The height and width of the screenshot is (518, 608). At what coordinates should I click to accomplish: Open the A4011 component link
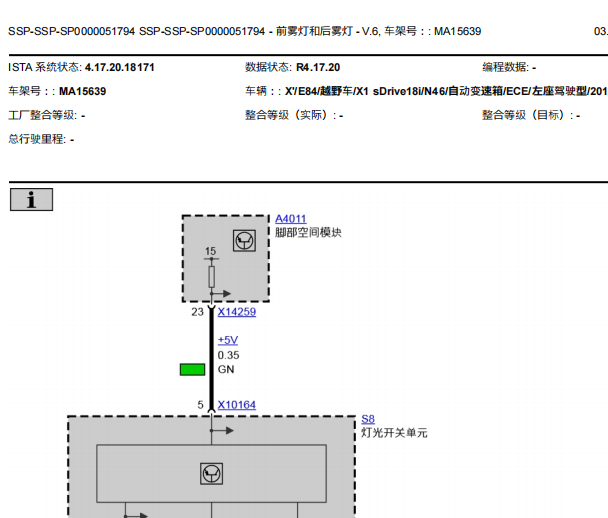click(290, 219)
